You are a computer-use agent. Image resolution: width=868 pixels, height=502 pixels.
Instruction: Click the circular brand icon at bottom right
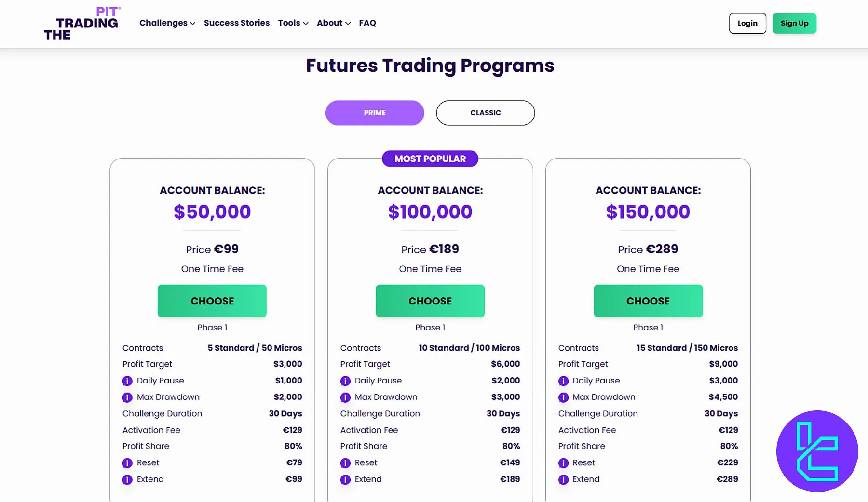(x=817, y=452)
